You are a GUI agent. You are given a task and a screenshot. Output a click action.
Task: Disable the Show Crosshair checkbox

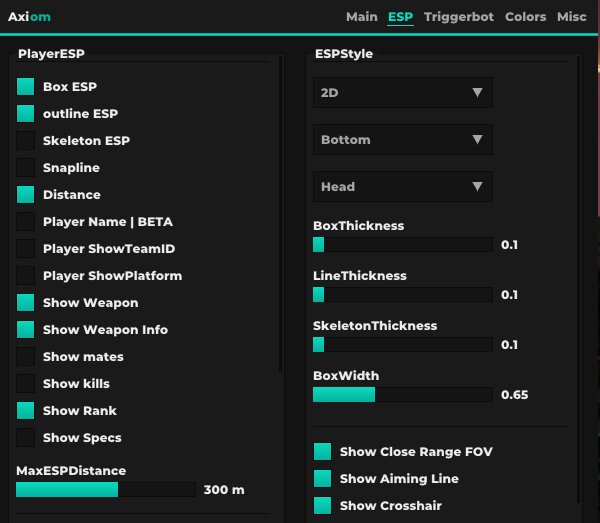coord(323,506)
